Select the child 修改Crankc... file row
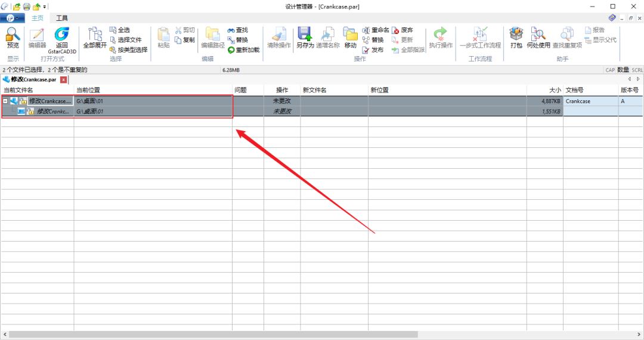 pyautogui.click(x=54, y=112)
